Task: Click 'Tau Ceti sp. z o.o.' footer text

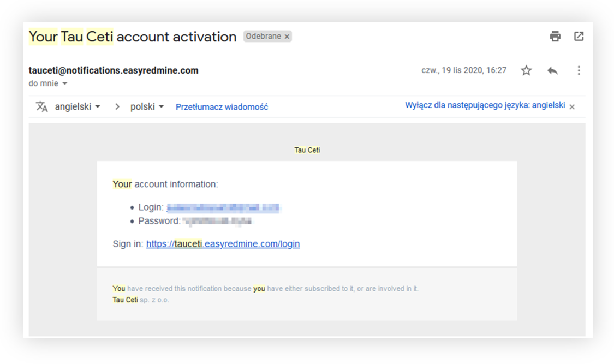Action: pos(141,300)
